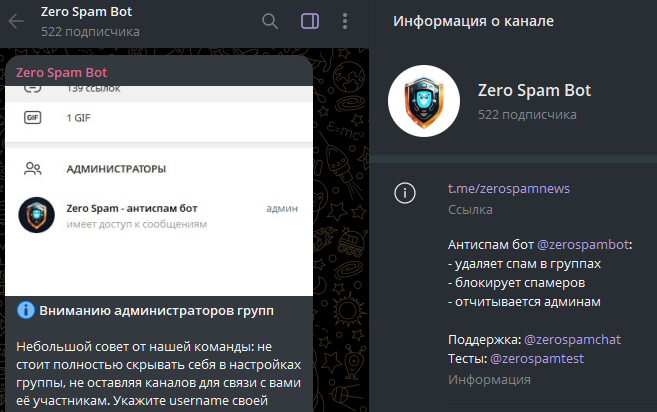
Task: Click the '- блокирует спамеров' description line
Action: [516, 283]
